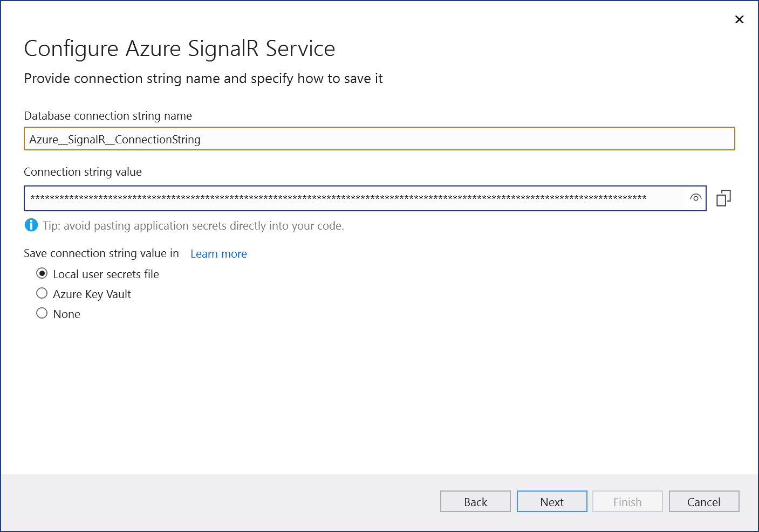Click the info tip icon
Image resolution: width=759 pixels, height=532 pixels.
(x=31, y=225)
